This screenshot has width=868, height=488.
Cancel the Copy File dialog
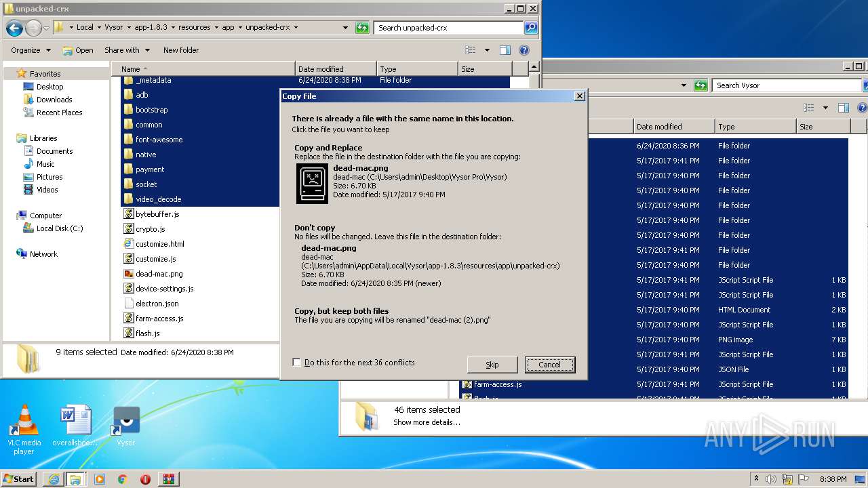pyautogui.click(x=549, y=365)
